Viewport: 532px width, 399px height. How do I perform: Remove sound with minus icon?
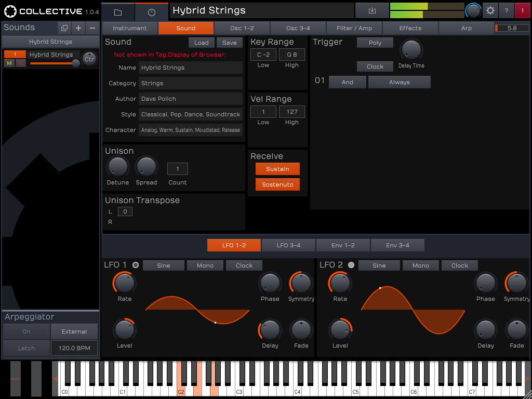(92, 28)
